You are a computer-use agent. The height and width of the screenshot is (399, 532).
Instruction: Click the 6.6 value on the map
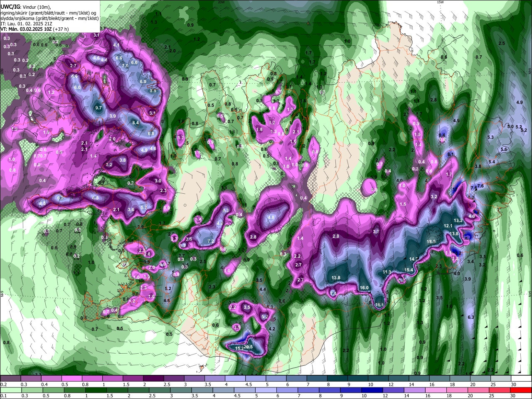pos(134,62)
